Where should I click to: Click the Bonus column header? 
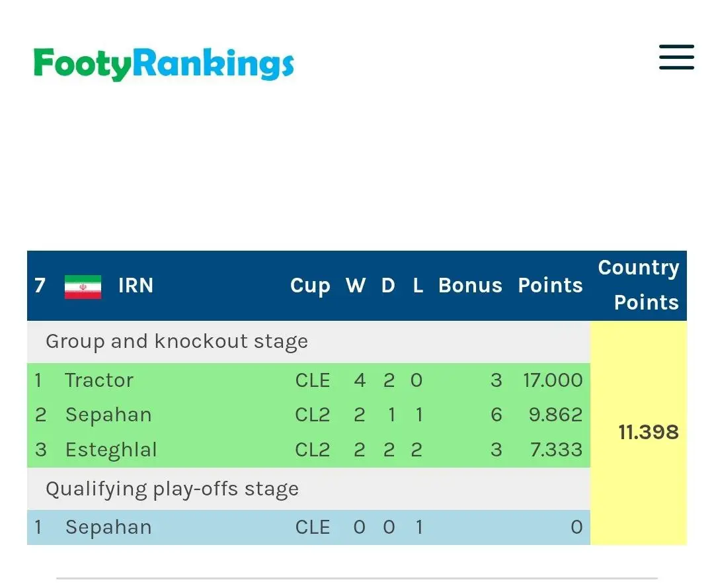[470, 286]
